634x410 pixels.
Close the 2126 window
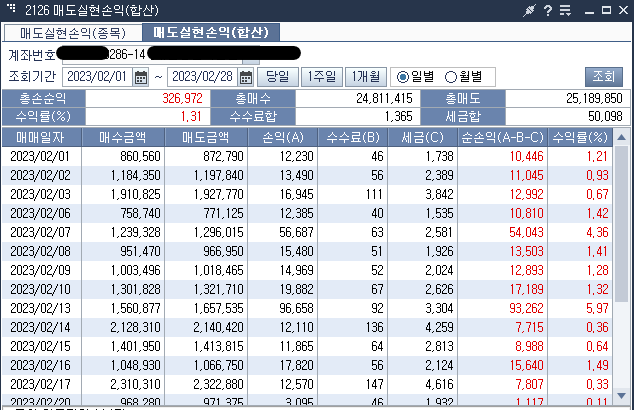tap(623, 10)
